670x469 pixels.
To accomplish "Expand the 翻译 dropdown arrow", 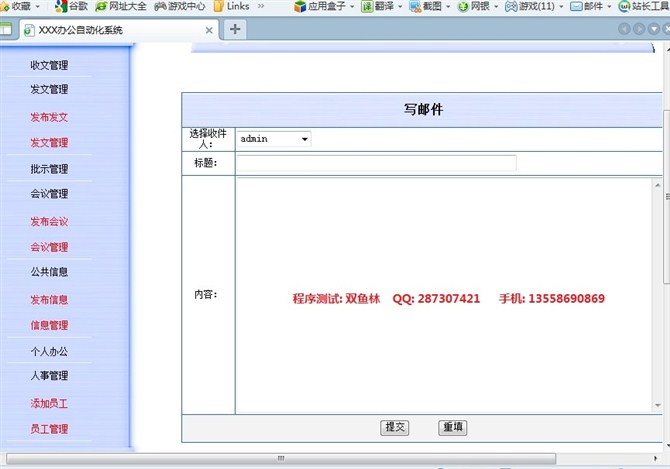I will pyautogui.click(x=400, y=6).
